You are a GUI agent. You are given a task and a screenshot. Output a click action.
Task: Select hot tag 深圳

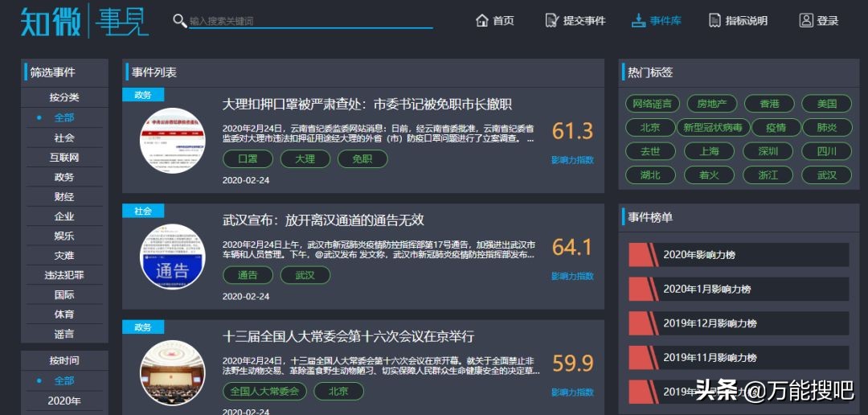(768, 151)
